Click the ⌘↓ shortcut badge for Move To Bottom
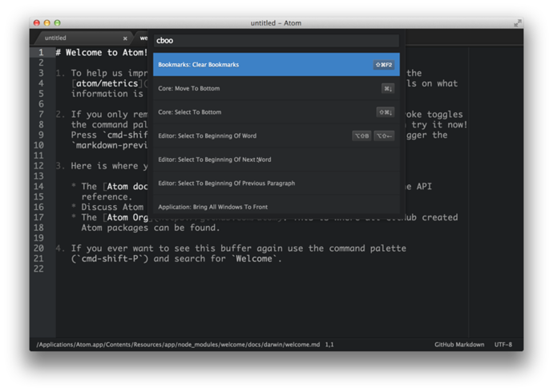Screen dimensions: 553x392 pos(388,89)
